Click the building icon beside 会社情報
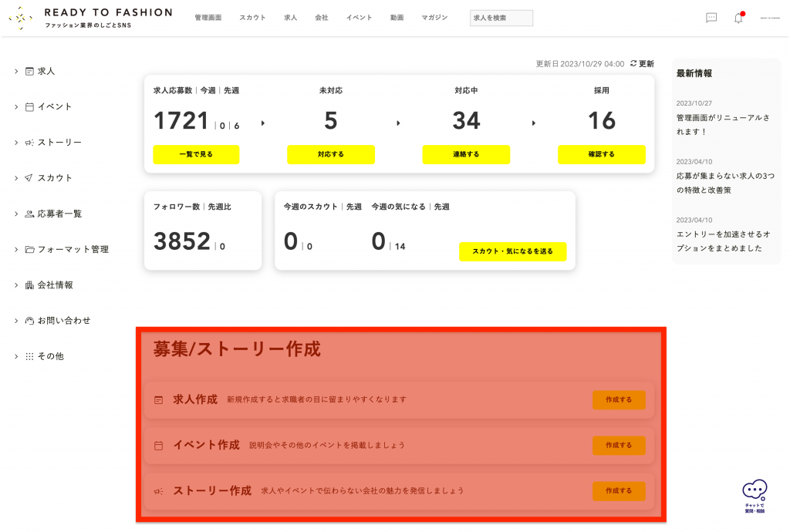Screen dimensions: 790x532 29,285
